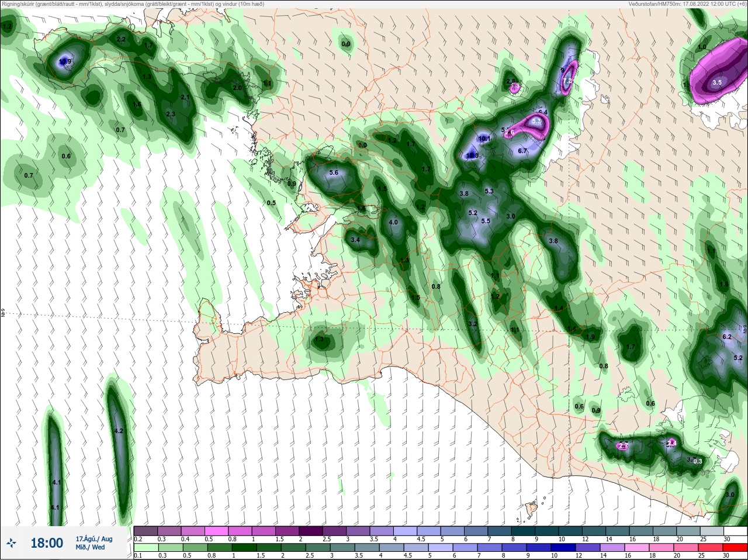Click the 1.9 precipitation value on the map
The image size is (748, 560).
(x=590, y=337)
